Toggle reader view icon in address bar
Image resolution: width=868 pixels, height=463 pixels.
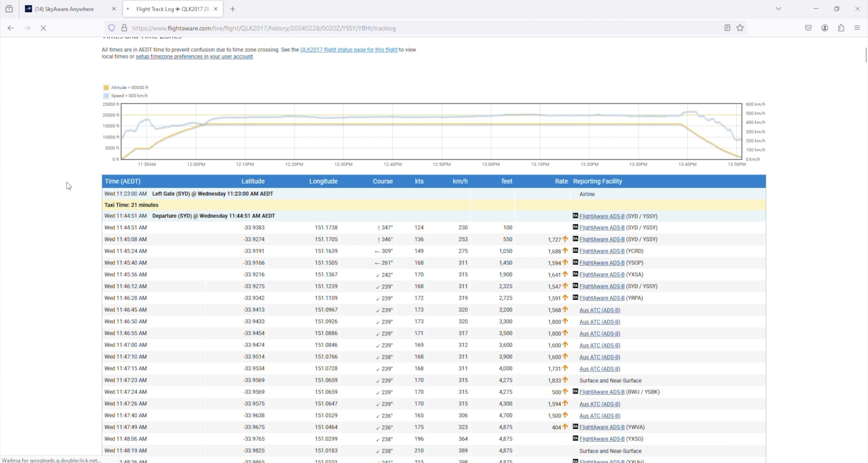[727, 28]
